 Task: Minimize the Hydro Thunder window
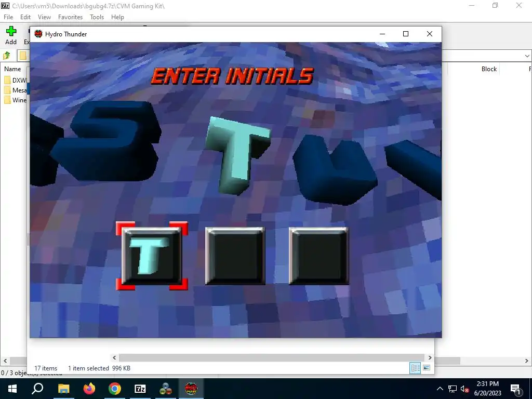pyautogui.click(x=382, y=34)
